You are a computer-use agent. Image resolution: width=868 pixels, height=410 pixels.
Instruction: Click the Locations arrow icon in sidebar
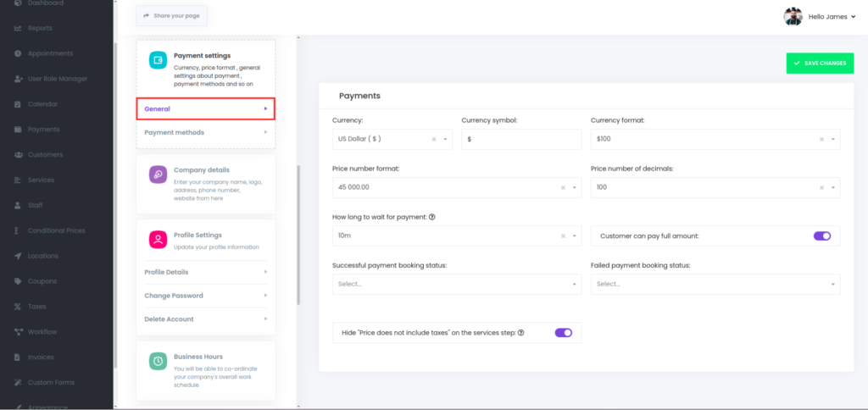click(x=19, y=256)
